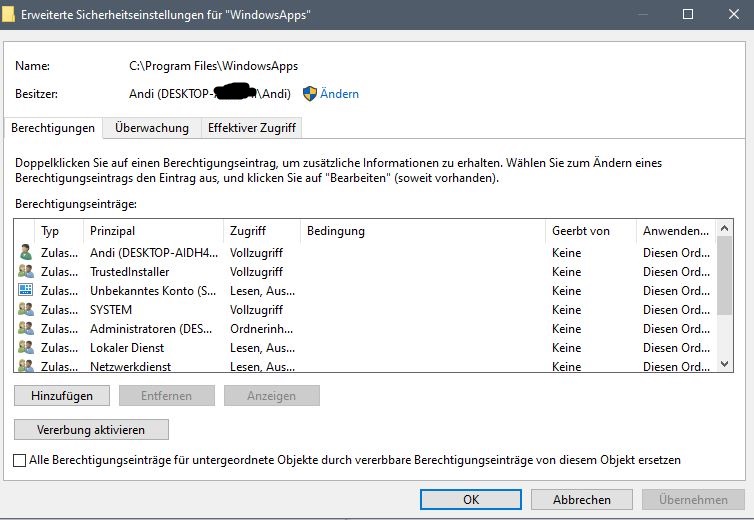The image size is (754, 520).
Task: Click the Ändern owner link
Action: [339, 94]
